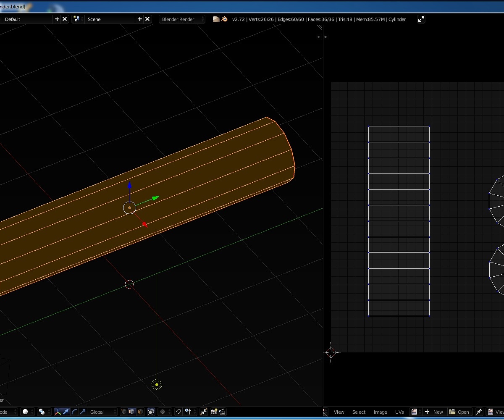Expand the 3D view properties region plus
The height and width of the screenshot is (420, 504).
pyautogui.click(x=319, y=37)
